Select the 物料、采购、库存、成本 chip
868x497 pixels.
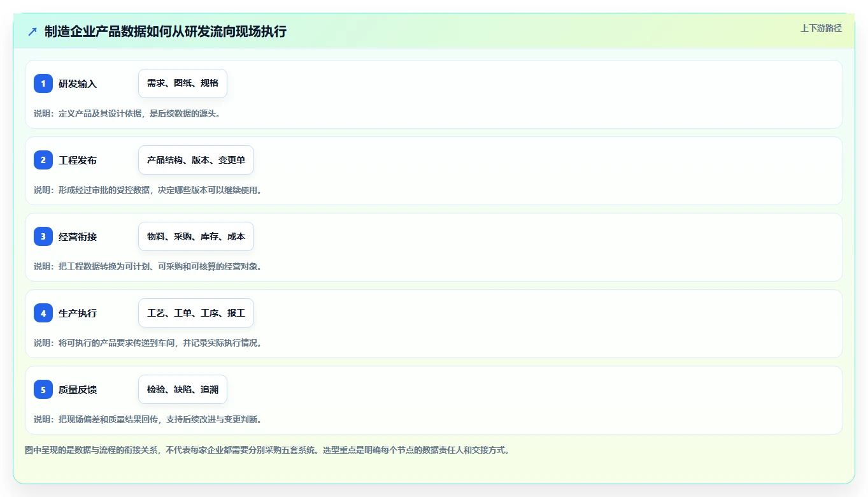click(196, 236)
